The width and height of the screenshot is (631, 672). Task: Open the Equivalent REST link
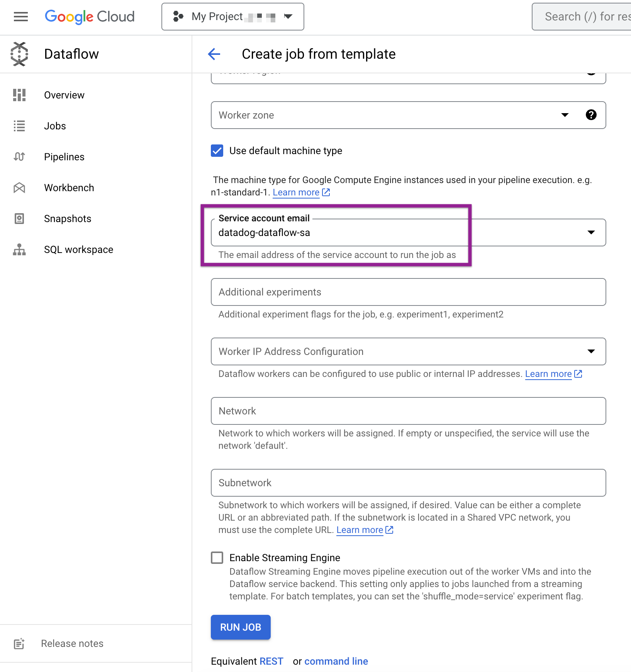pos(271,661)
